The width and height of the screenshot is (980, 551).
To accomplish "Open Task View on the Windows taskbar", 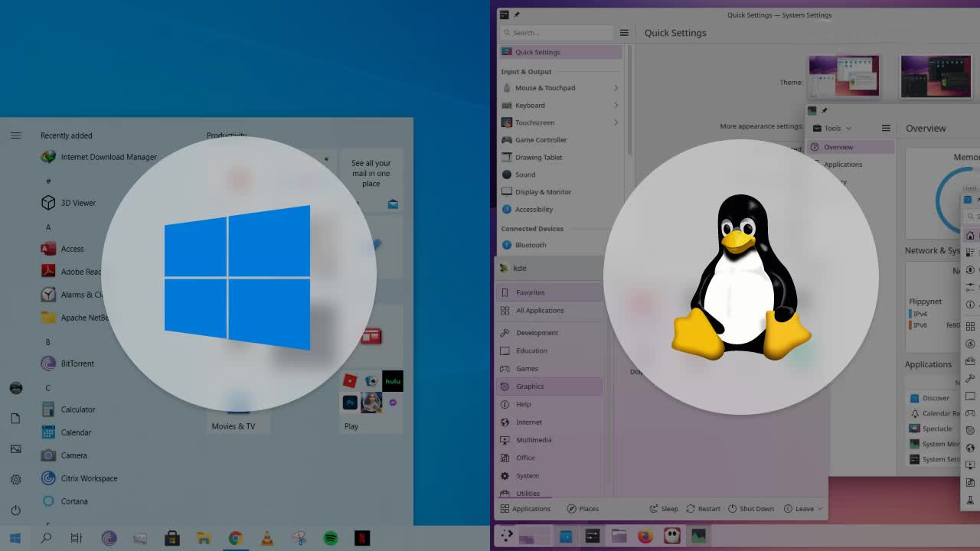I will (77, 538).
